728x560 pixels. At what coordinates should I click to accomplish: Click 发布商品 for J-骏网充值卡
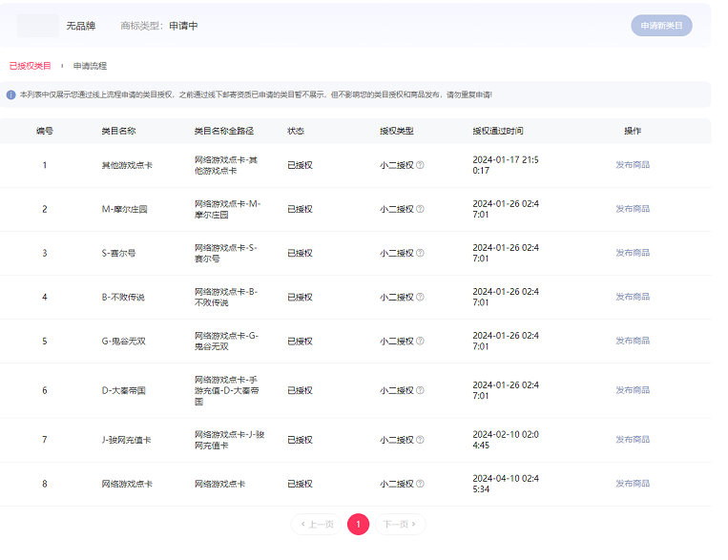point(632,440)
